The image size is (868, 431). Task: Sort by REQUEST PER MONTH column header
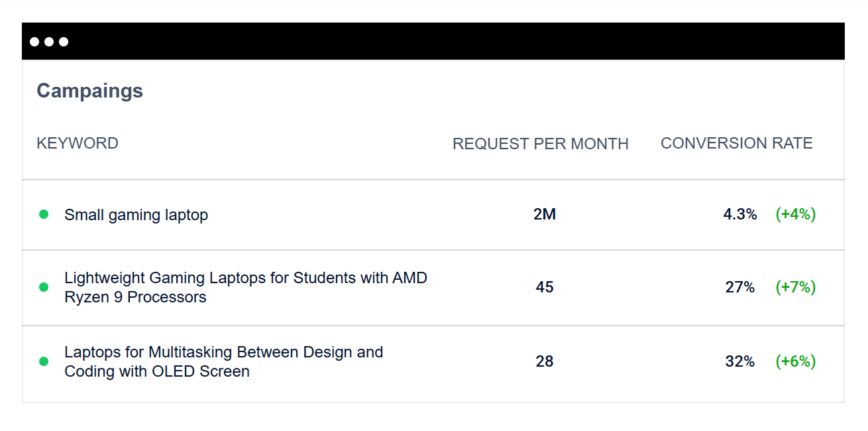540,144
